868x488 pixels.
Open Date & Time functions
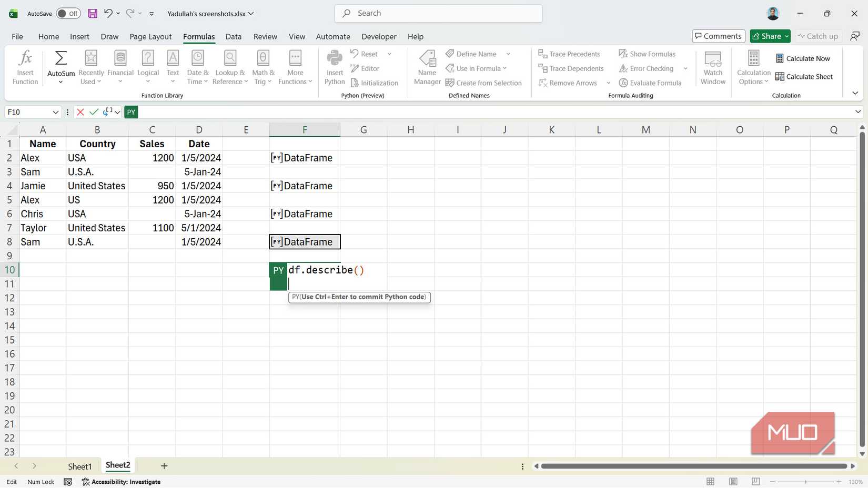(x=198, y=67)
